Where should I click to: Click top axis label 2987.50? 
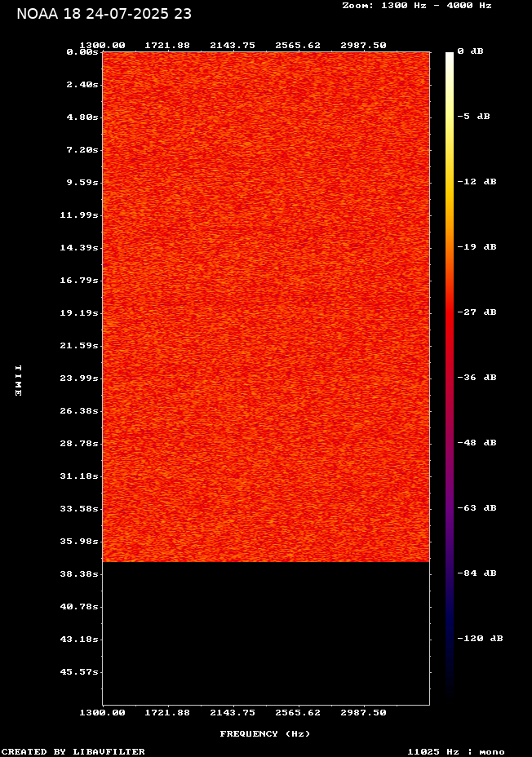(364, 46)
